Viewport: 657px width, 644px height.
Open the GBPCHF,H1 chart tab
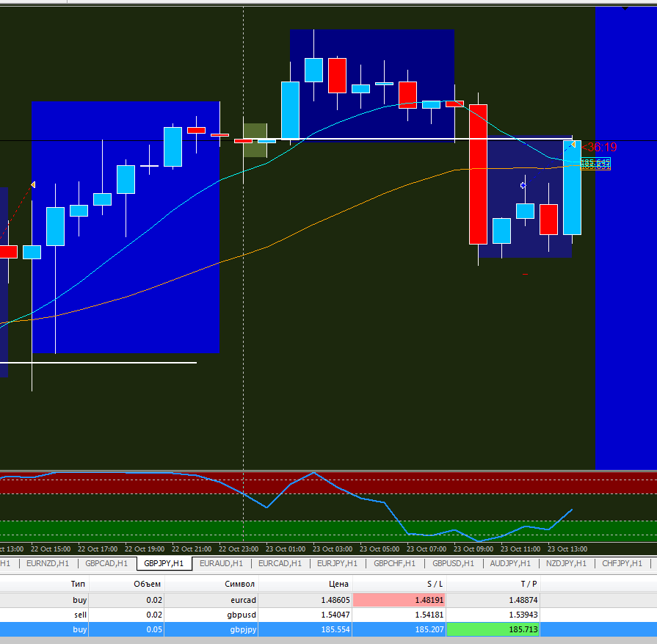(395, 563)
